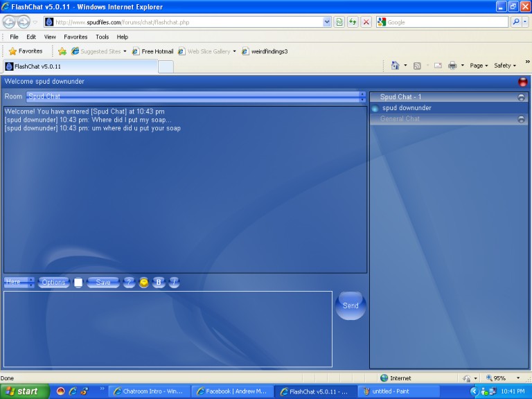Click the Refresh page icon
Image resolution: width=532 pixels, height=399 pixels.
pos(353,22)
